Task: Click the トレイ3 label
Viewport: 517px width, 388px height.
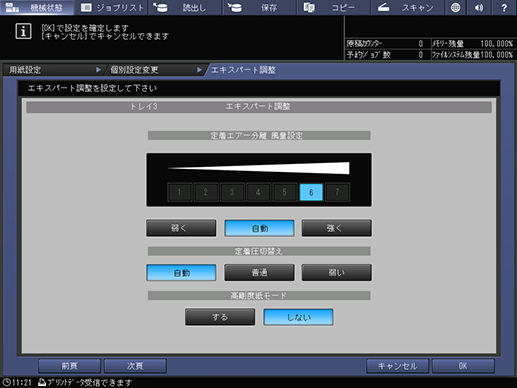Action: [x=143, y=107]
